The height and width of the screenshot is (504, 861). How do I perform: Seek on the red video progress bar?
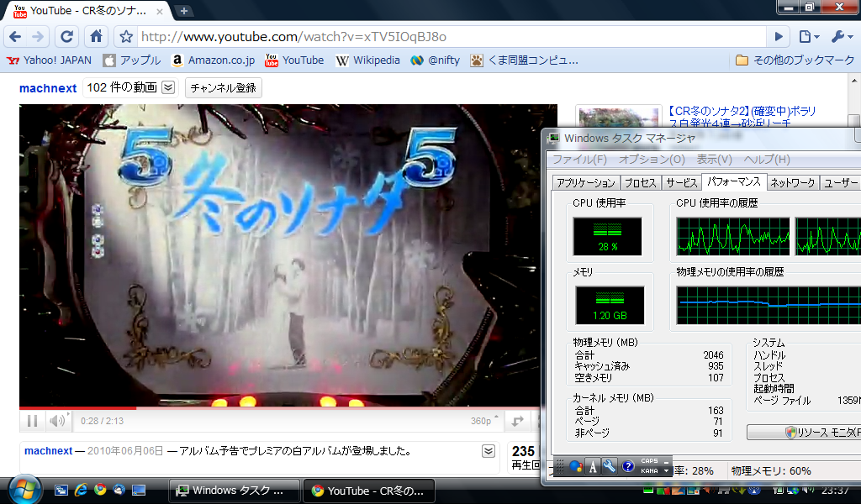click(x=280, y=408)
